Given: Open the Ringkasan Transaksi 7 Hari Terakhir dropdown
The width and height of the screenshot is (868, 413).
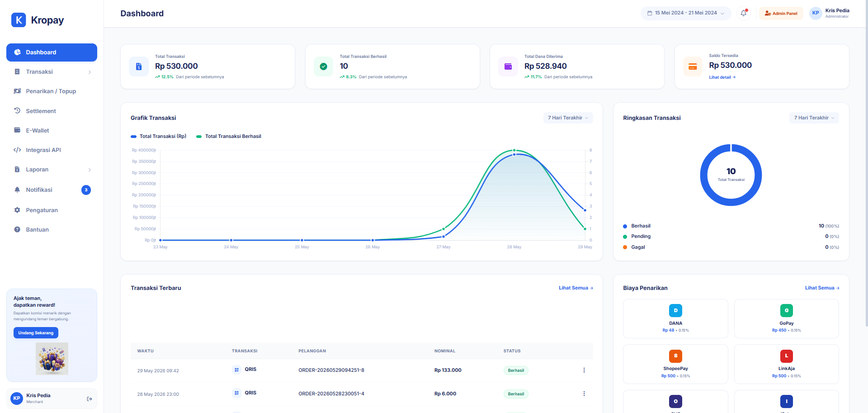Looking at the screenshot, I should pyautogui.click(x=814, y=118).
